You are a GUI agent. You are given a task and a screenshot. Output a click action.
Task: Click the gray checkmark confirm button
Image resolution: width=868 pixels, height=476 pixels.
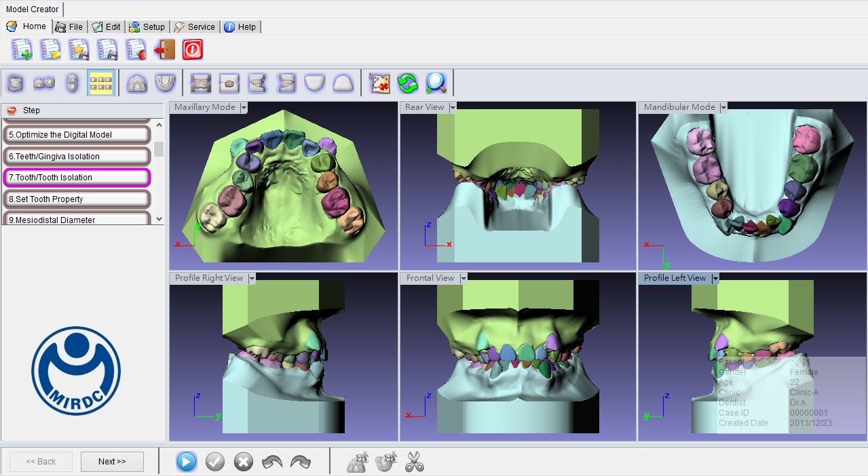pyautogui.click(x=215, y=462)
